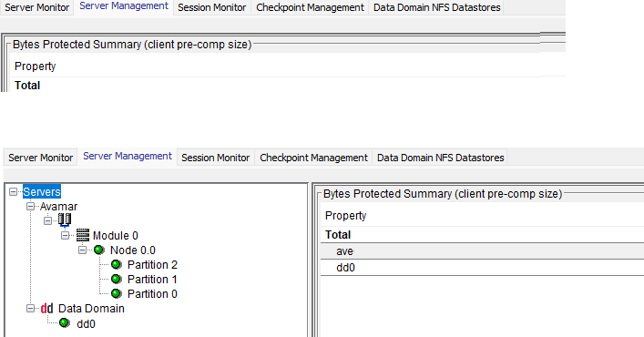Collapse the Avamar tree node
Screen dimensions: 644x337
[x=30, y=207]
